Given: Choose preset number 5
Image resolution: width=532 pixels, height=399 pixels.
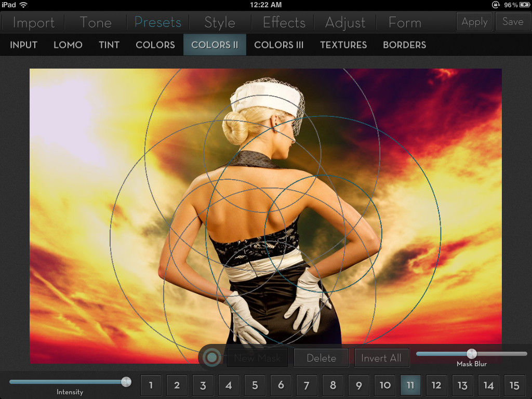Looking at the screenshot, I should pos(255,385).
